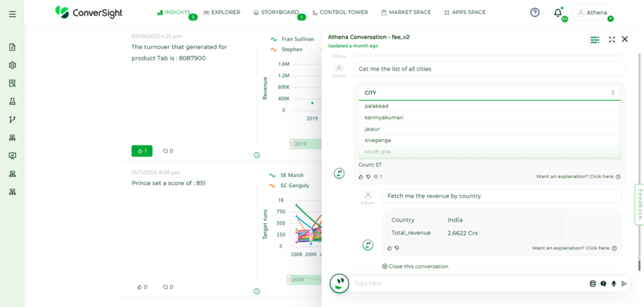Click the "Fetch me the revenue by country" message

point(502,196)
